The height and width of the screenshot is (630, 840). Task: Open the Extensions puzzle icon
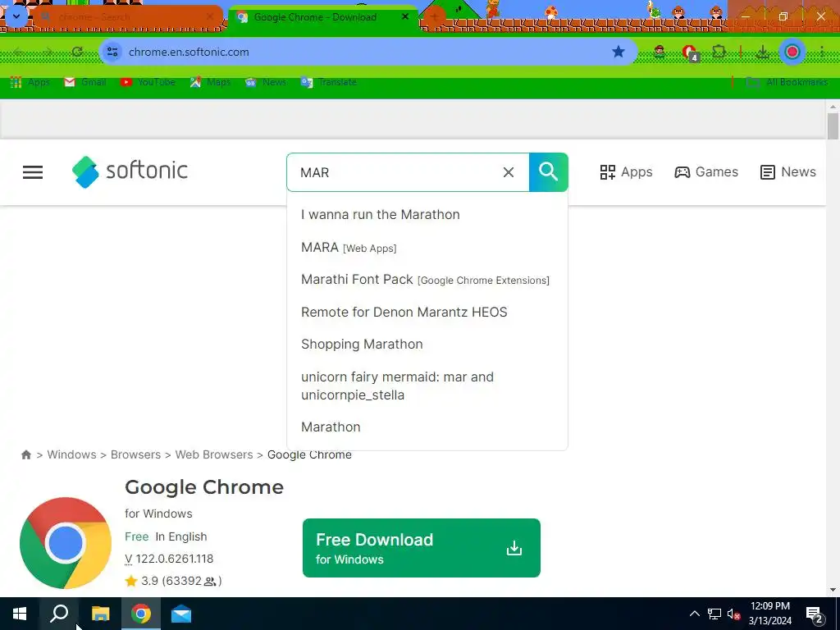point(719,52)
